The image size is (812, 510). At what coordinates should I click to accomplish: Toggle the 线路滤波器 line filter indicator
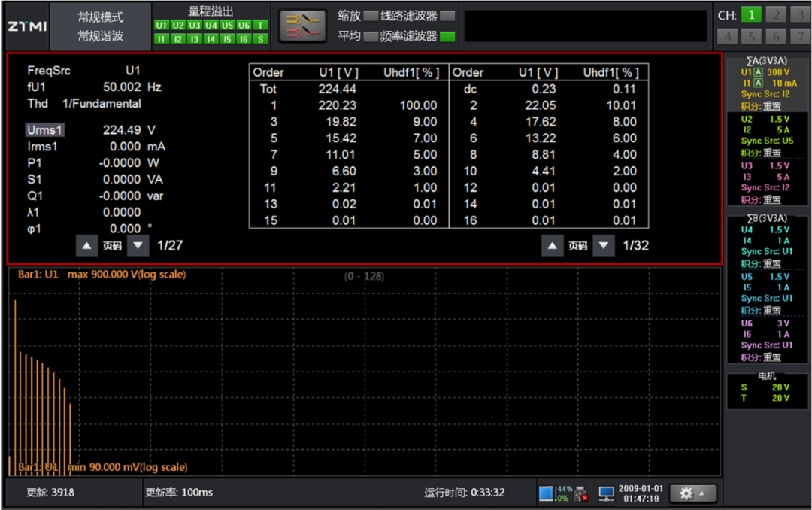point(447,16)
